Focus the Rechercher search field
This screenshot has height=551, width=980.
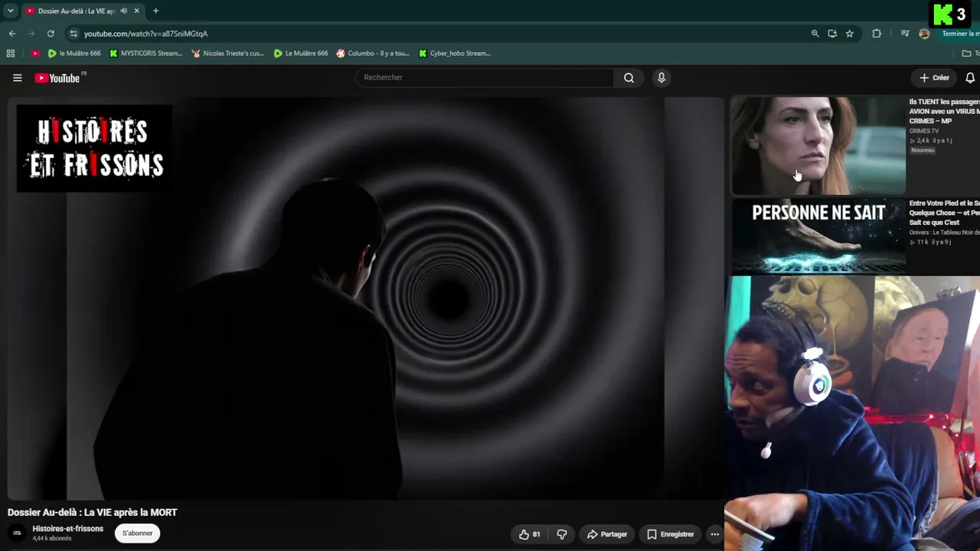pos(485,77)
